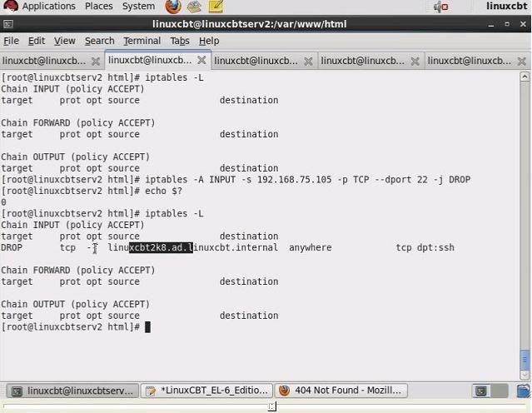Screen dimensions: 532x413
Task: Click the 'tcp dpt:ssh' text
Action: click(x=425, y=248)
